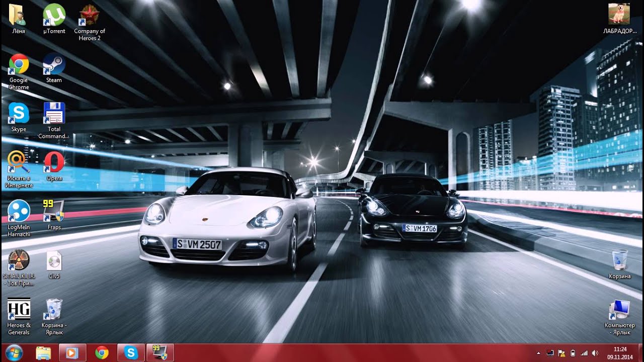This screenshot has width=644, height=362.
Task: Select the Opera browser shortcut
Action: tap(54, 166)
